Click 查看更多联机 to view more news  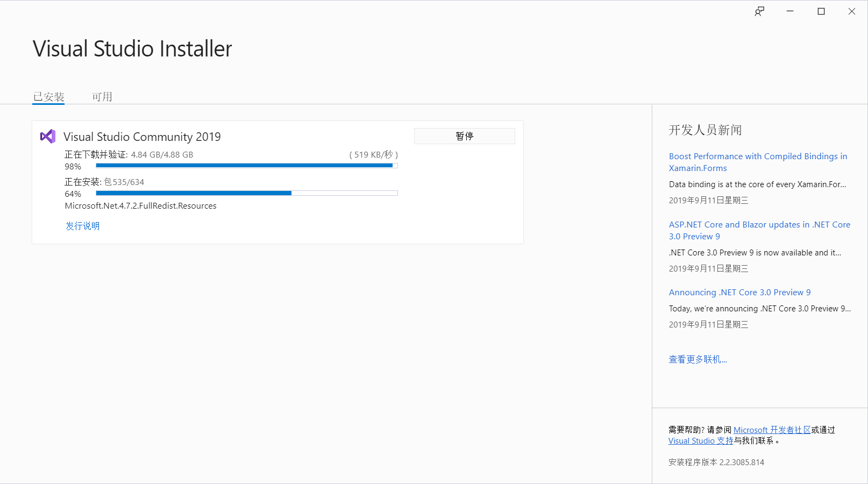[x=698, y=359]
